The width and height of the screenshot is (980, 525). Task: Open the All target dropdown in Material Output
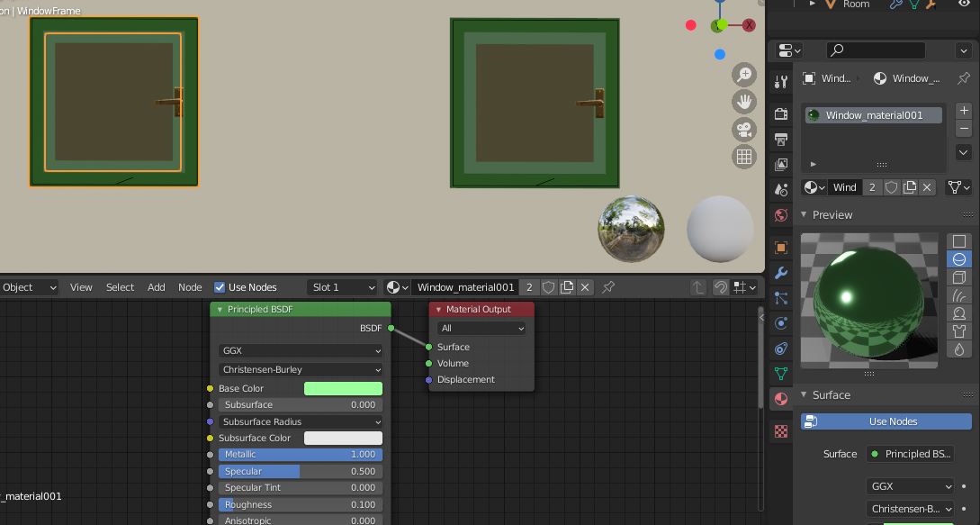click(481, 329)
